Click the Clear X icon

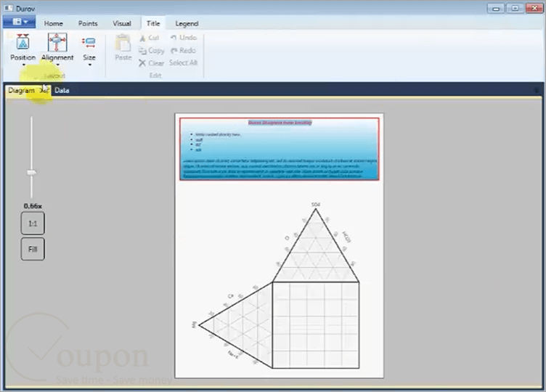(x=142, y=63)
